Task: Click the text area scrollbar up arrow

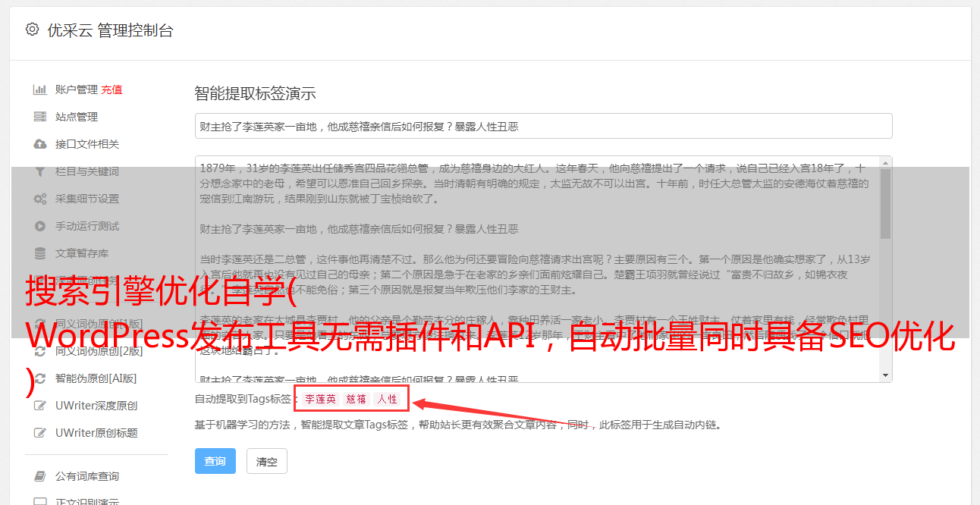Action: pyautogui.click(x=886, y=162)
